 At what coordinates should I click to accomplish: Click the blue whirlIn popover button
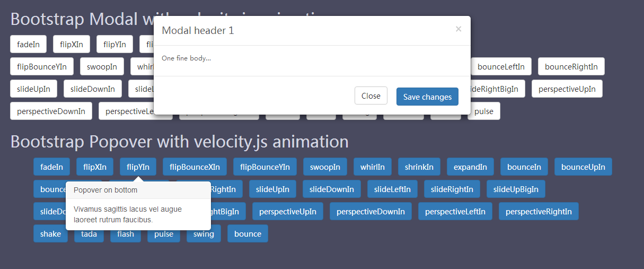pos(373,167)
